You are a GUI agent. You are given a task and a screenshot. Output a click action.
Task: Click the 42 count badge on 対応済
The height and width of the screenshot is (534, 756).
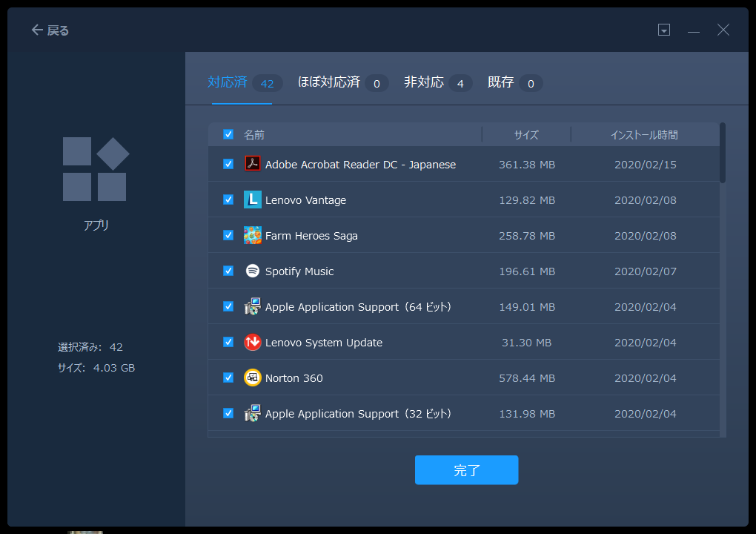[267, 84]
